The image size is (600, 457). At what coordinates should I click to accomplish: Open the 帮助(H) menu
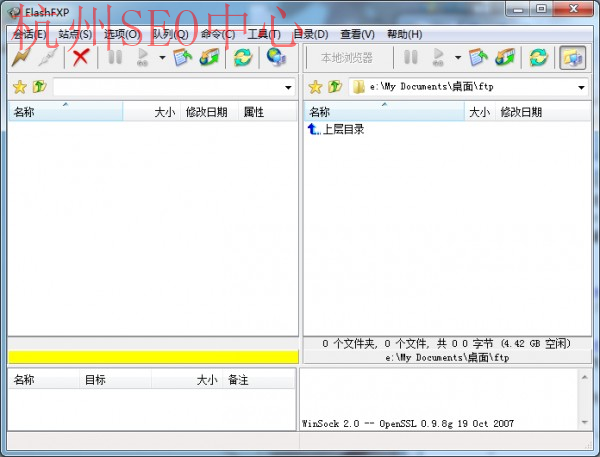pyautogui.click(x=405, y=34)
